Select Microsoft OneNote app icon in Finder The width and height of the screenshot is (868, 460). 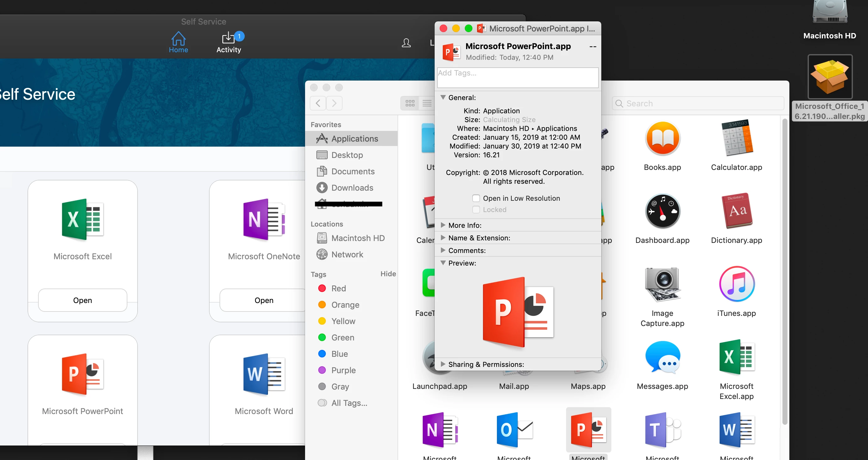(440, 430)
